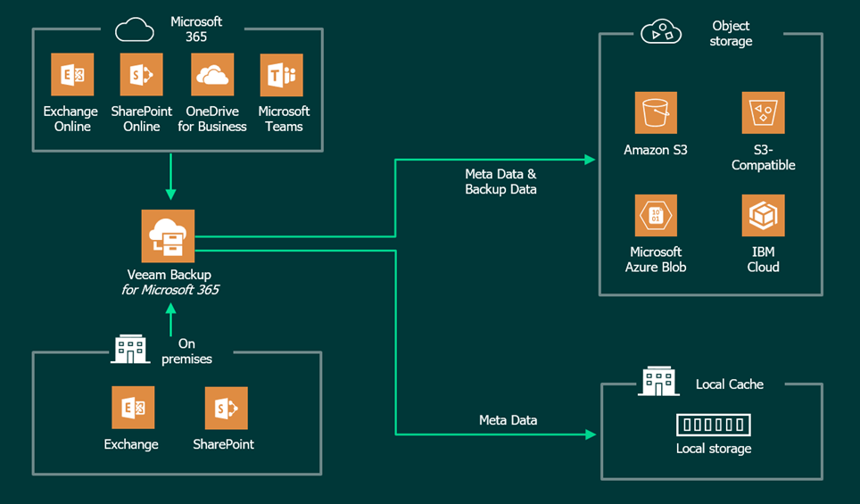Select the Amazon S3 bucket icon

[656, 113]
